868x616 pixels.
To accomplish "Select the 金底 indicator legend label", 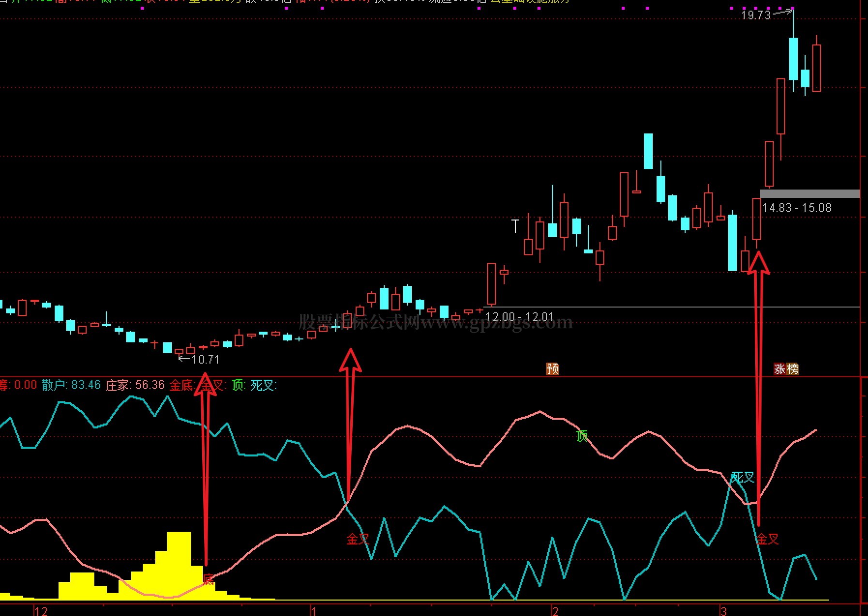I will [182, 385].
